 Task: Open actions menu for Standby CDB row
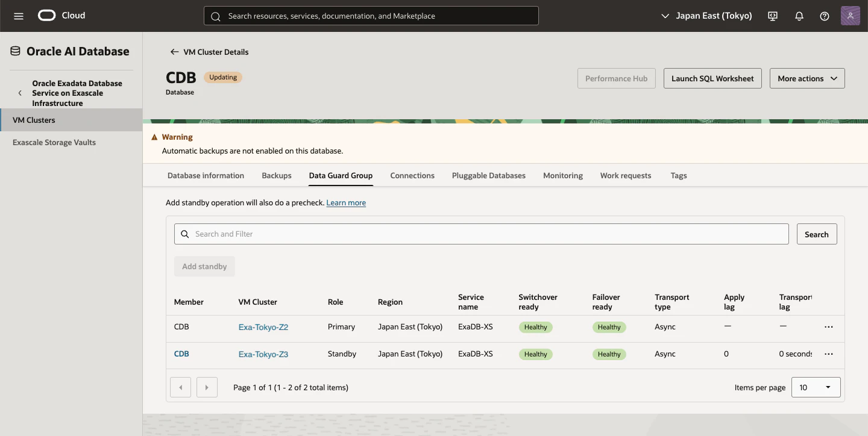coord(829,354)
